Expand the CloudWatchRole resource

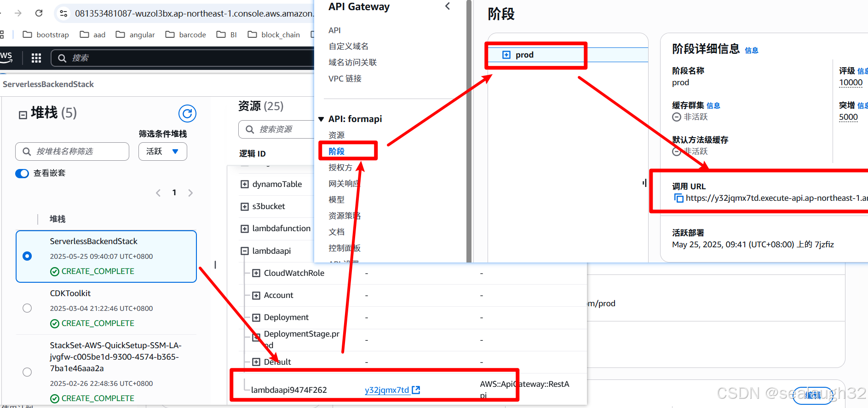click(256, 273)
